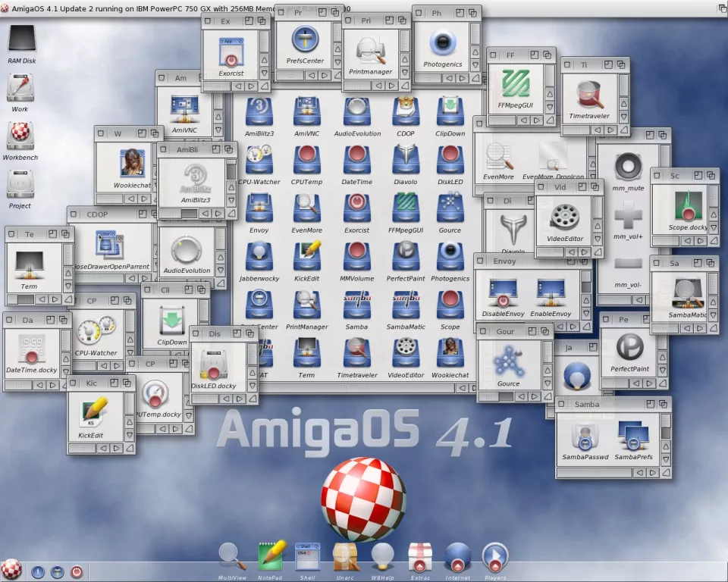
Task: Select the Scope.docky icon
Action: (687, 206)
